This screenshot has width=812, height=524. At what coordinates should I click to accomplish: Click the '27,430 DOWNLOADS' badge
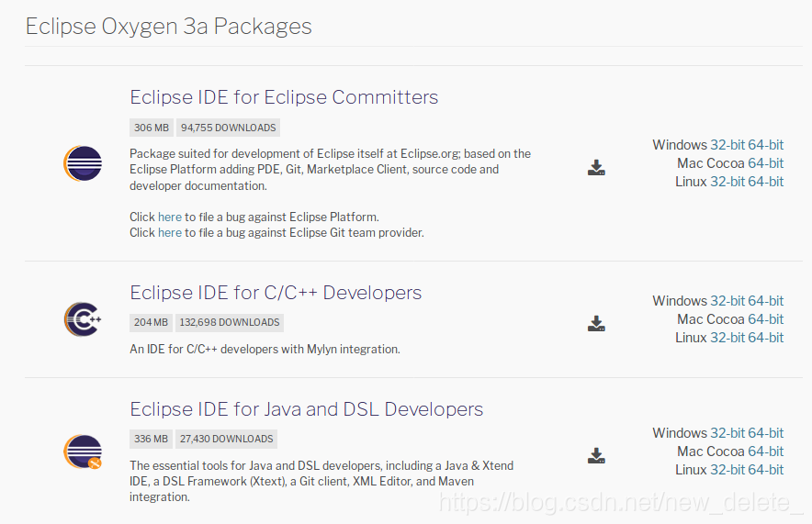click(x=226, y=439)
